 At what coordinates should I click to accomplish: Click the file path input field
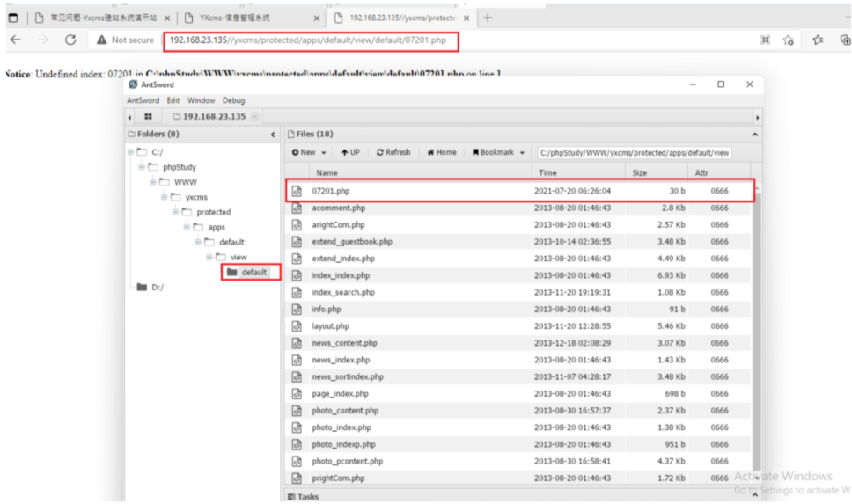coord(634,153)
